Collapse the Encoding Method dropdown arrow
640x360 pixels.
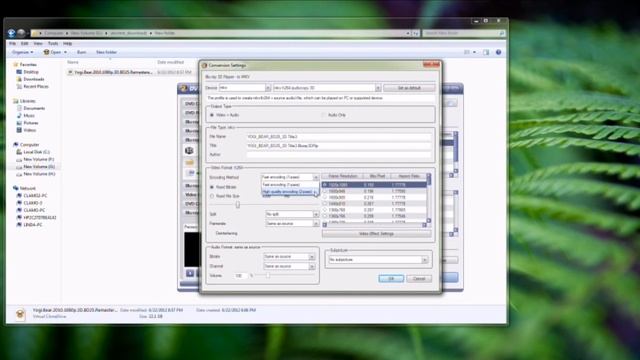(316, 178)
